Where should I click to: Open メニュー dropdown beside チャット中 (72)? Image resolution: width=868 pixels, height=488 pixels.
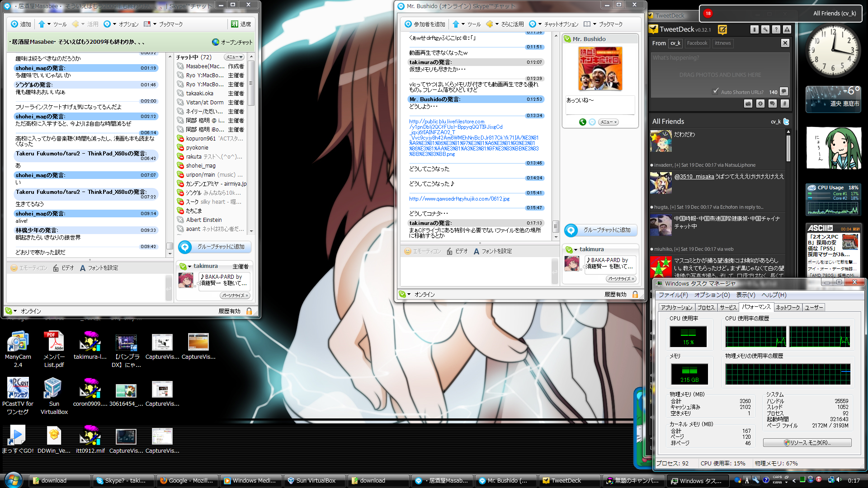[234, 57]
